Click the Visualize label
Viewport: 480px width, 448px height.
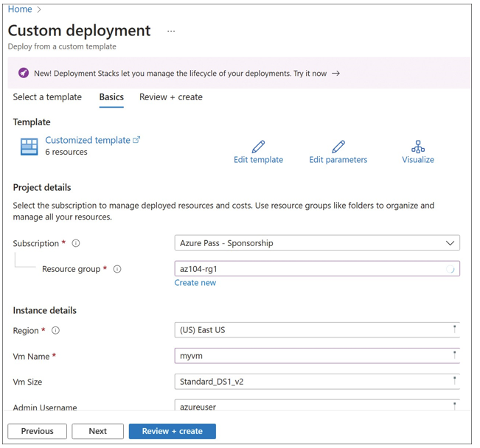(x=418, y=160)
